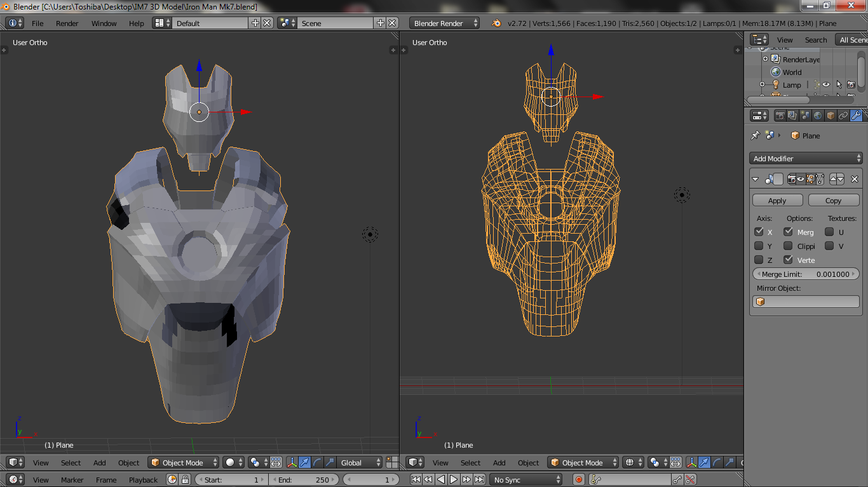Viewport: 868px width, 487px height.
Task: Open the File menu
Action: [37, 23]
